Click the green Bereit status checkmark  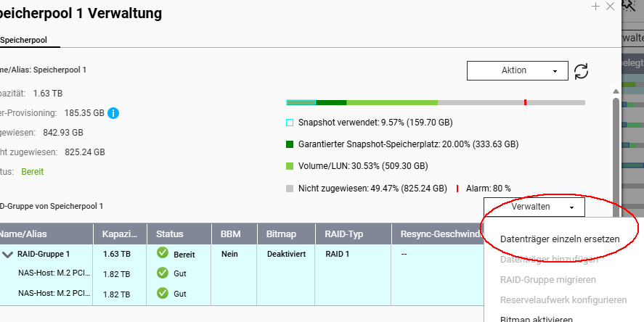coord(162,255)
